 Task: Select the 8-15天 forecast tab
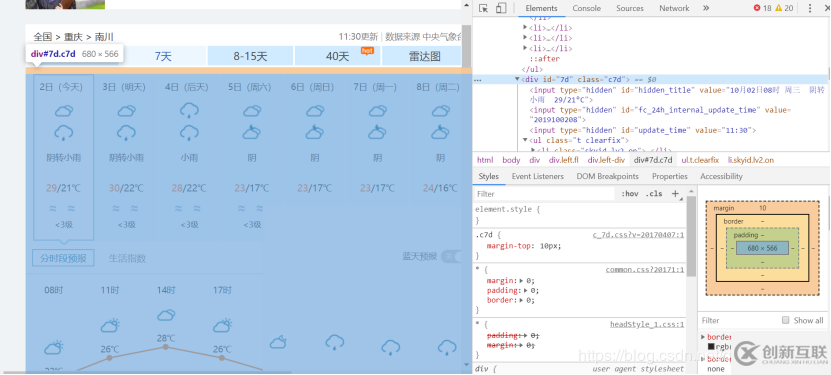[x=250, y=56]
